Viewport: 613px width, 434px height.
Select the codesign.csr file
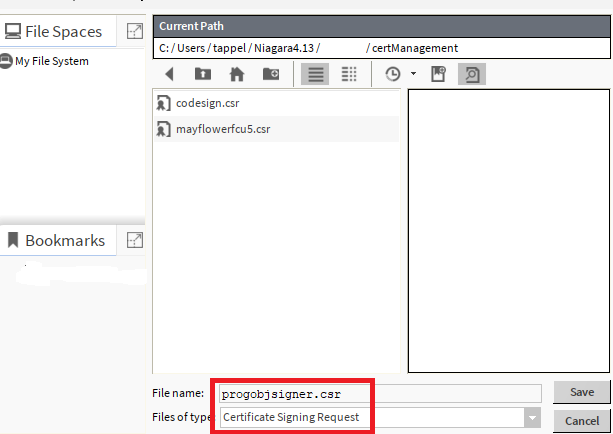click(207, 103)
